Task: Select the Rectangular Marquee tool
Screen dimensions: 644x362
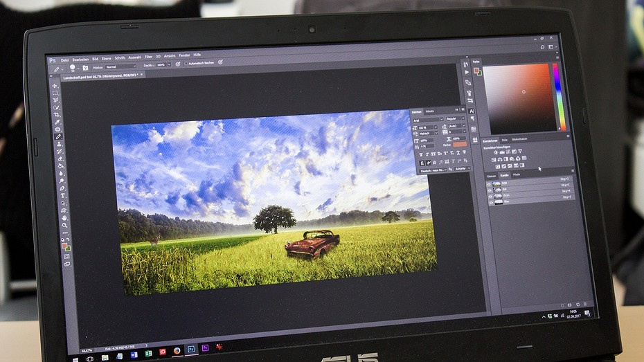Action: [x=55, y=93]
